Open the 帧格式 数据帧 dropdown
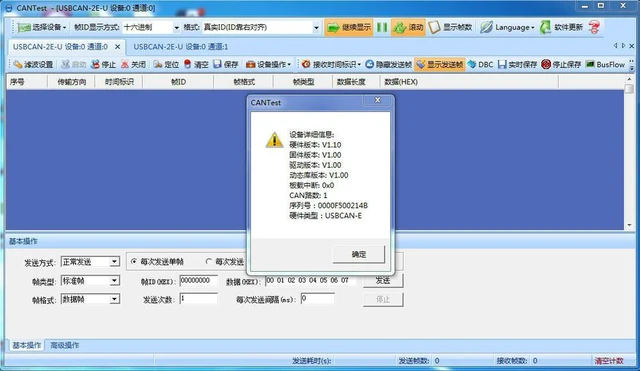 tap(90, 299)
